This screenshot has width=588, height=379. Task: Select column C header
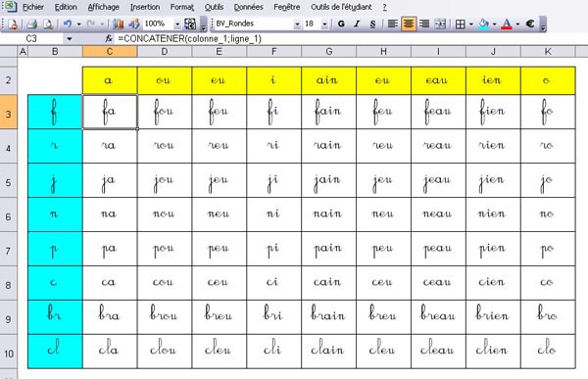coord(110,51)
